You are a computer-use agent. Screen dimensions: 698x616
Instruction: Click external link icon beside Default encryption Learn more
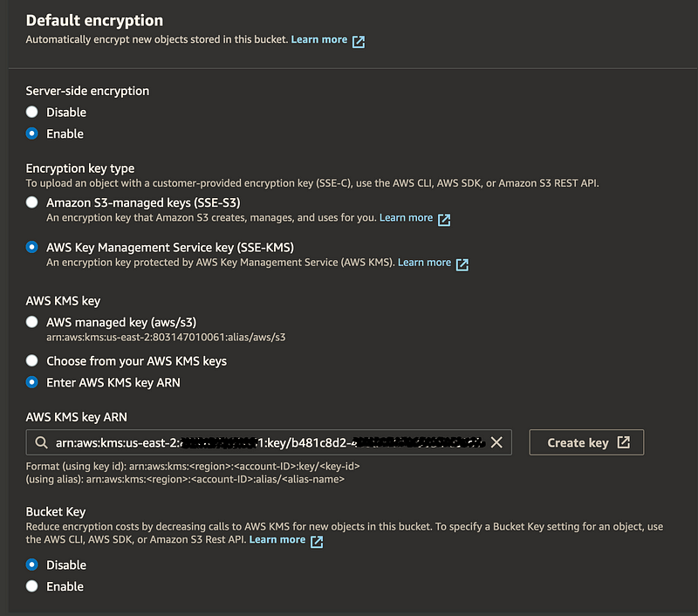coord(359,42)
